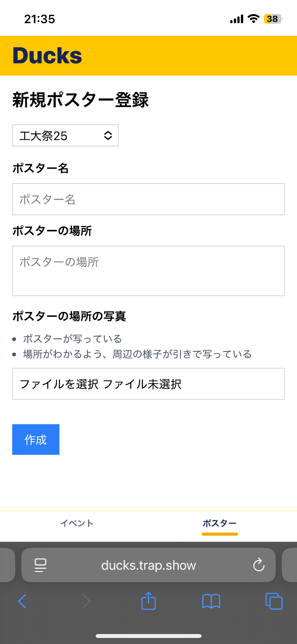Select the ポスター tab

(x=219, y=523)
